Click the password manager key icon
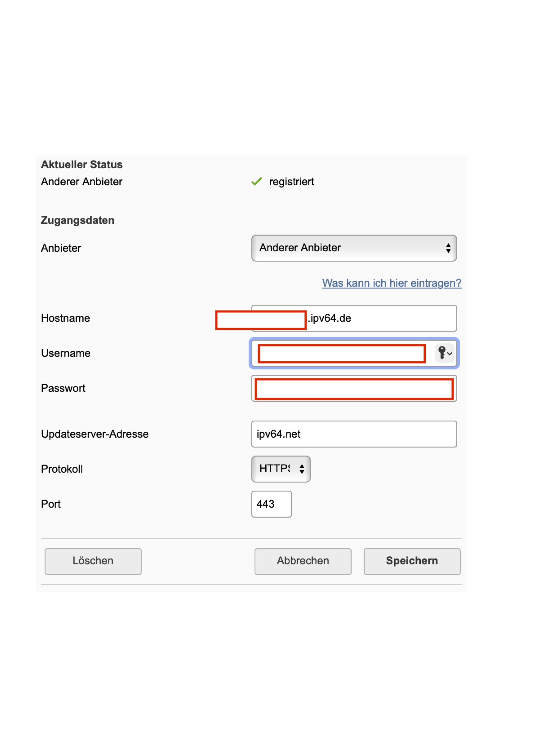 click(444, 353)
